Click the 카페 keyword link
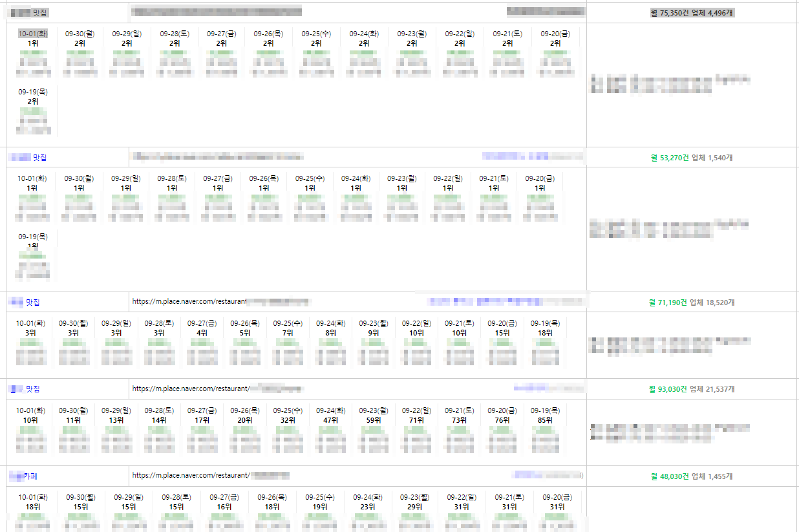Screen dimensions: 799x532 click(30, 476)
